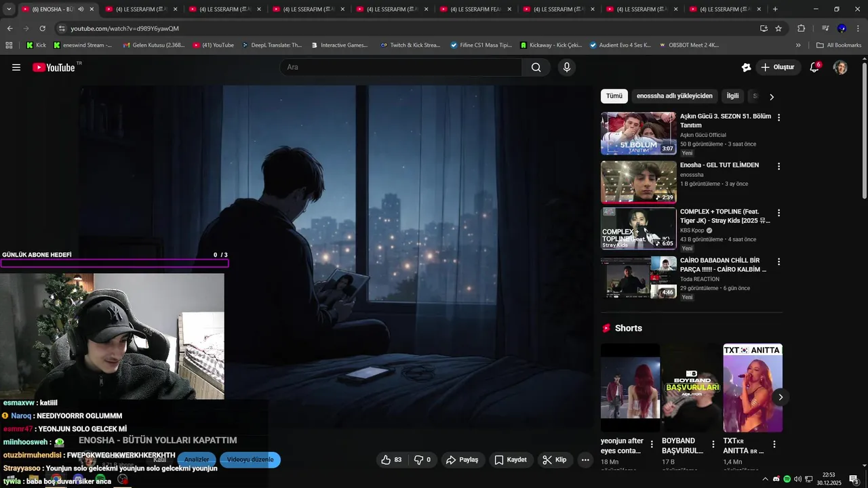Open options menu for COMPLEX + TOPLINE video
The width and height of the screenshot is (868, 488).
point(778,213)
